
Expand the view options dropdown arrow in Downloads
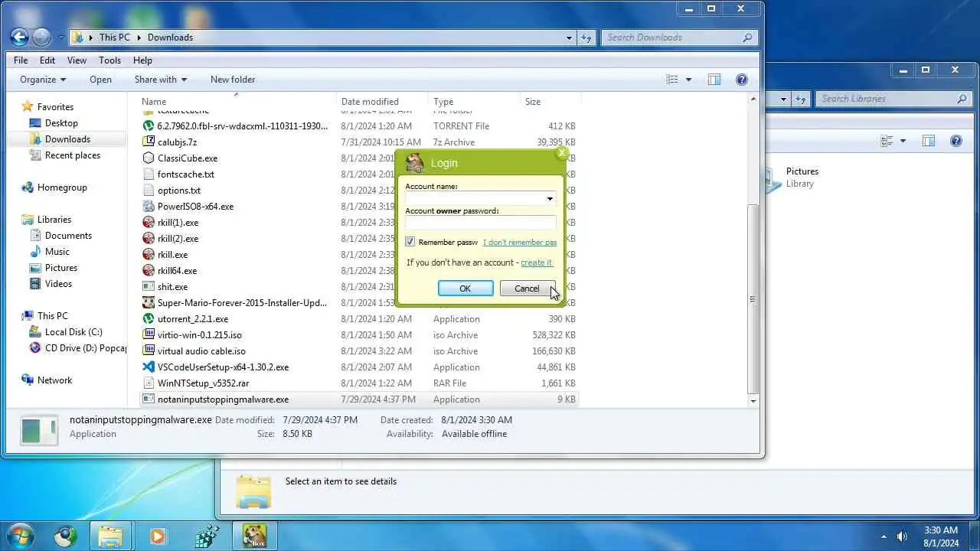click(688, 80)
